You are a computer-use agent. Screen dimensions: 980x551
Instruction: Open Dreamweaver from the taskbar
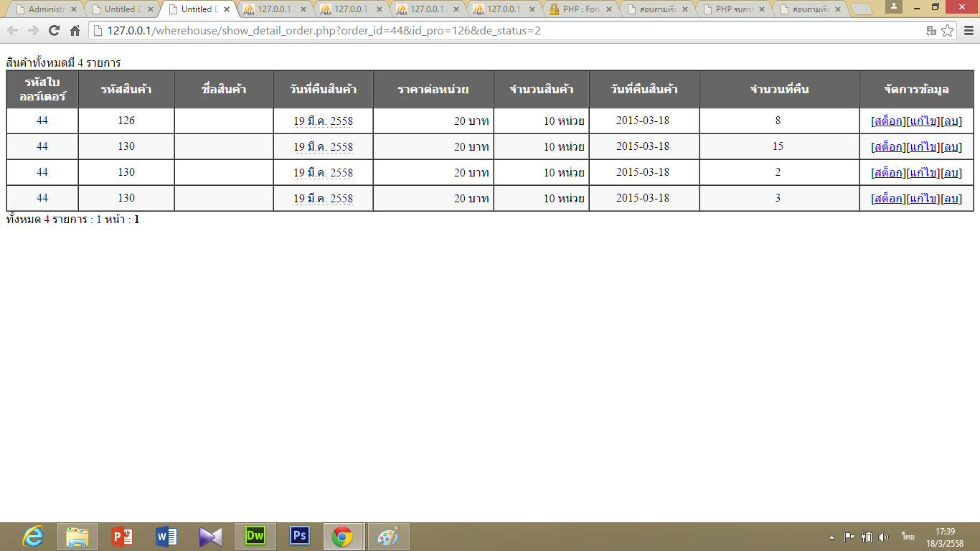pyautogui.click(x=255, y=537)
